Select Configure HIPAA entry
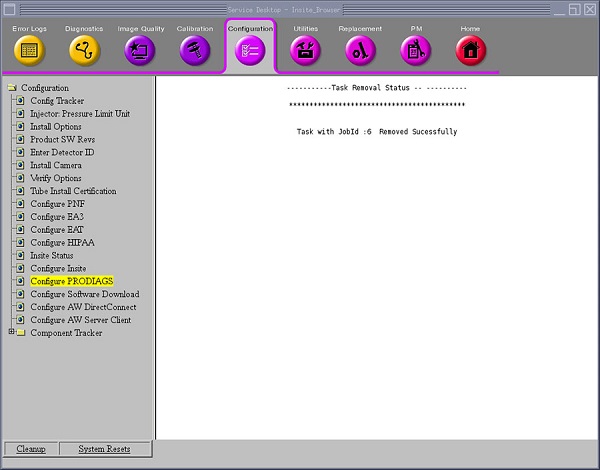Screen dimensions: 600x470 (61, 243)
